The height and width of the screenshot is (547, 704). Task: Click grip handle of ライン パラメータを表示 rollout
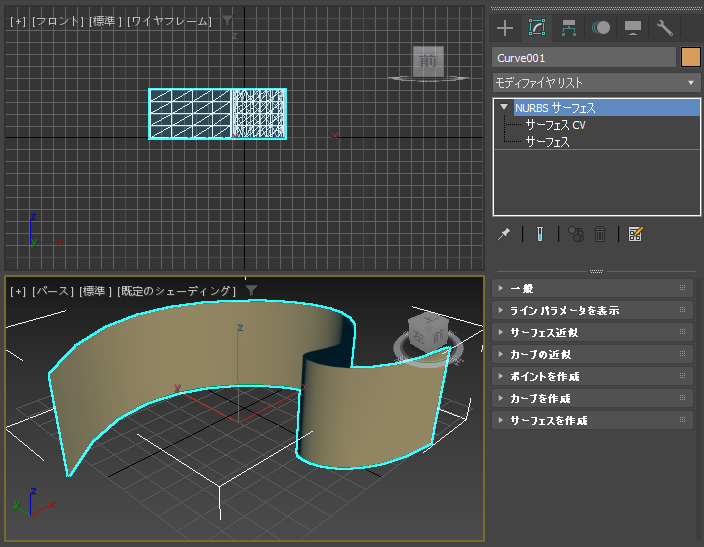682,310
